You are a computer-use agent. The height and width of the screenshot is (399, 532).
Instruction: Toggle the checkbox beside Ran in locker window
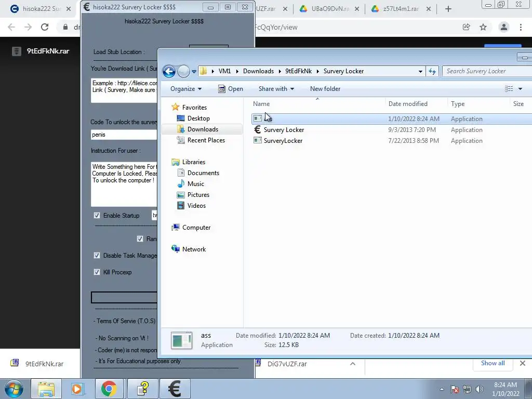[140, 239]
